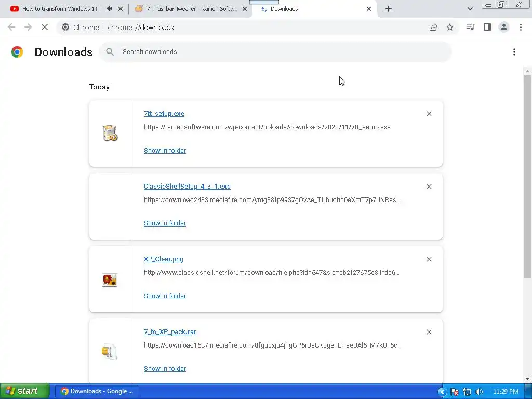The image size is (532, 399).
Task: Expand hidden tray icons arrow
Action: (x=442, y=392)
